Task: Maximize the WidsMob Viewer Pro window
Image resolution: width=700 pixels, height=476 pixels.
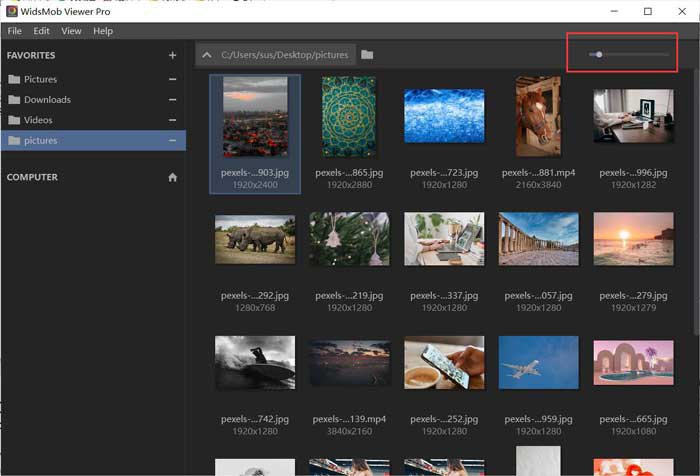Action: 648,11
